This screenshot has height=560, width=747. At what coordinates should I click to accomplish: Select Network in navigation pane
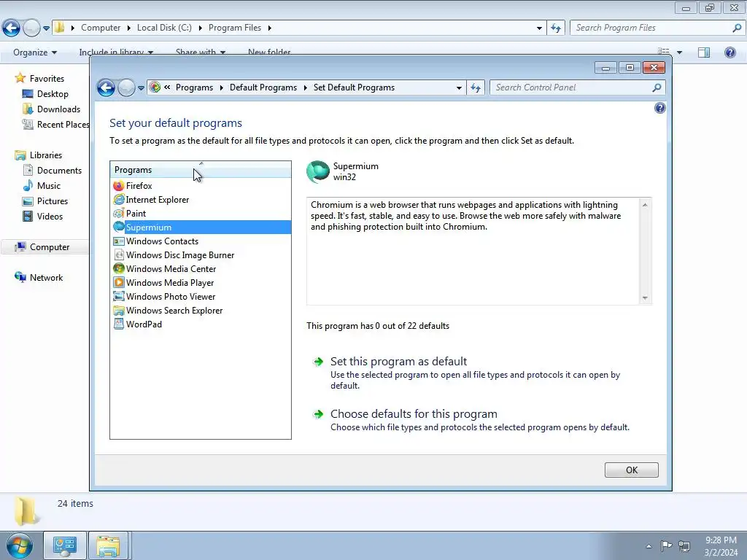pos(46,278)
